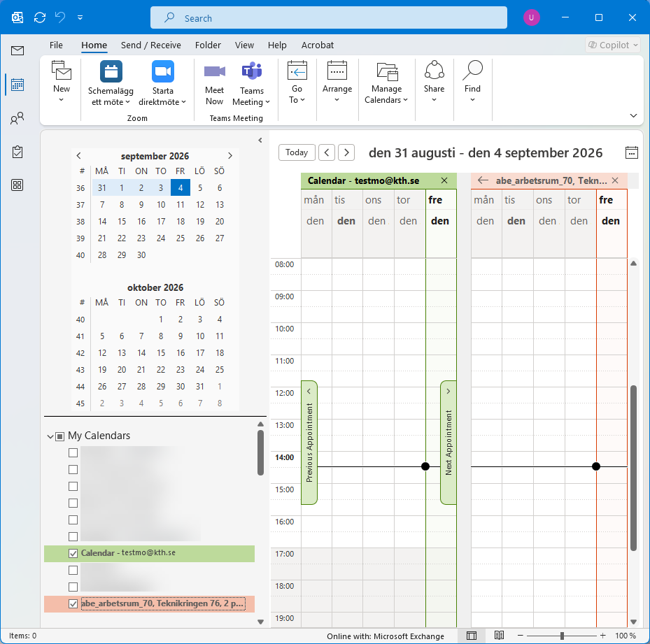Image resolution: width=650 pixels, height=644 pixels.
Task: Go to next week in calendar
Action: [346, 152]
